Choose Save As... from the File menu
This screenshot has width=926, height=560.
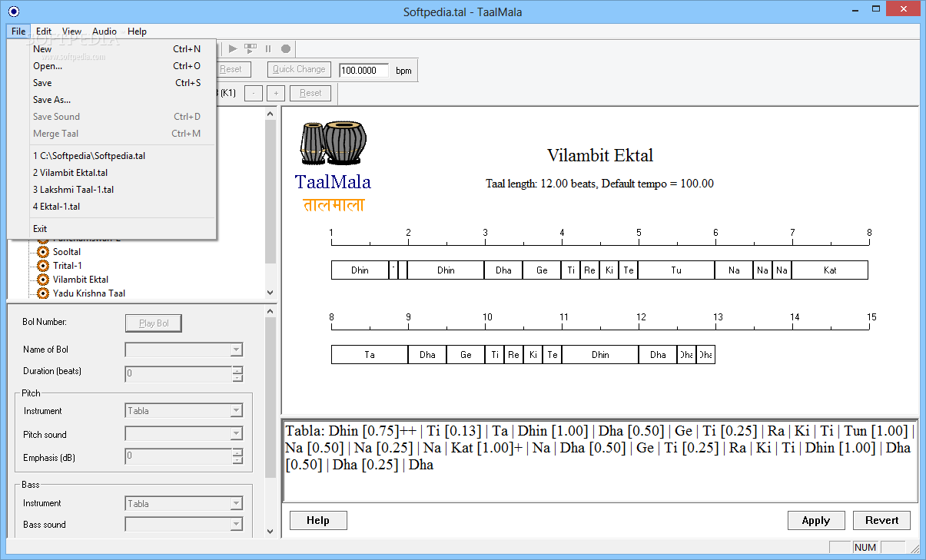click(x=112, y=100)
